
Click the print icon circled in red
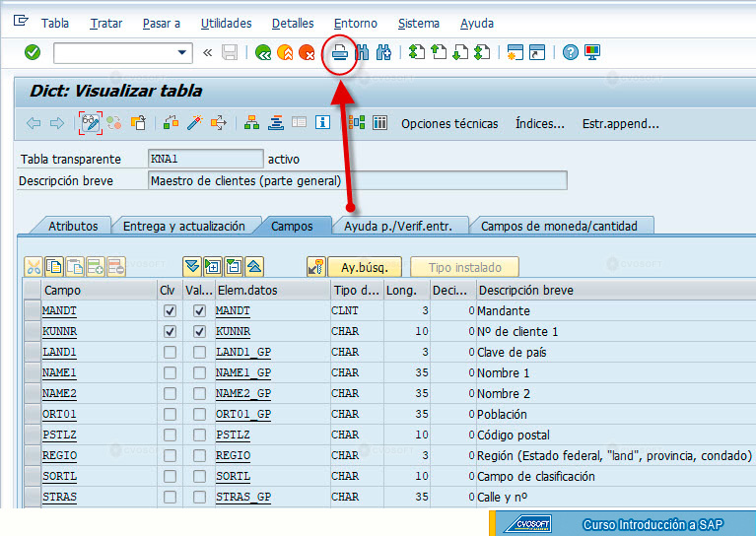tap(340, 52)
